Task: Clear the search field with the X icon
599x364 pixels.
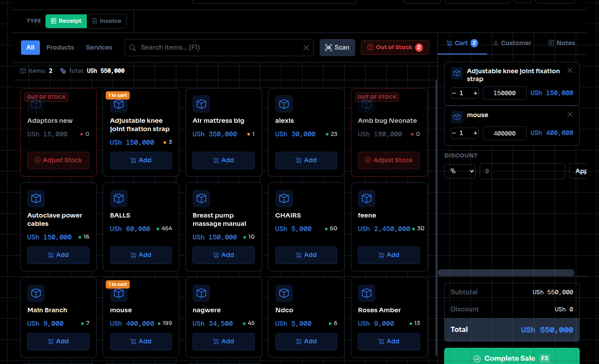Action: coord(306,47)
